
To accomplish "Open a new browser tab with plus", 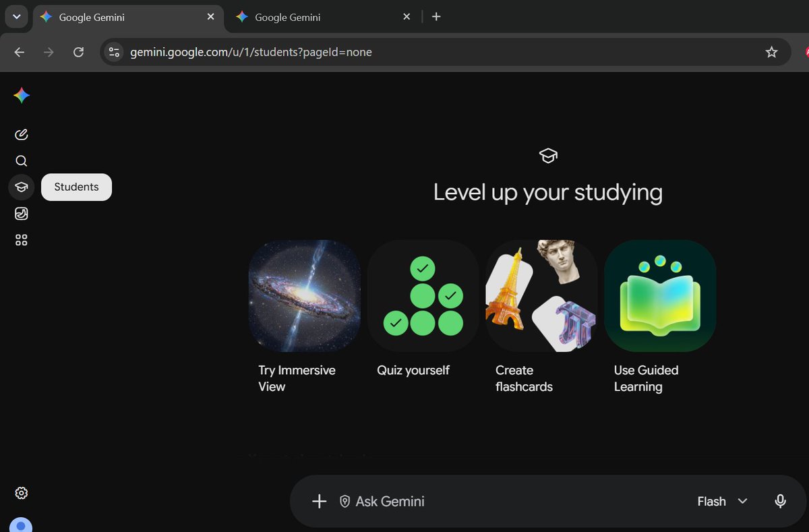I will (436, 17).
